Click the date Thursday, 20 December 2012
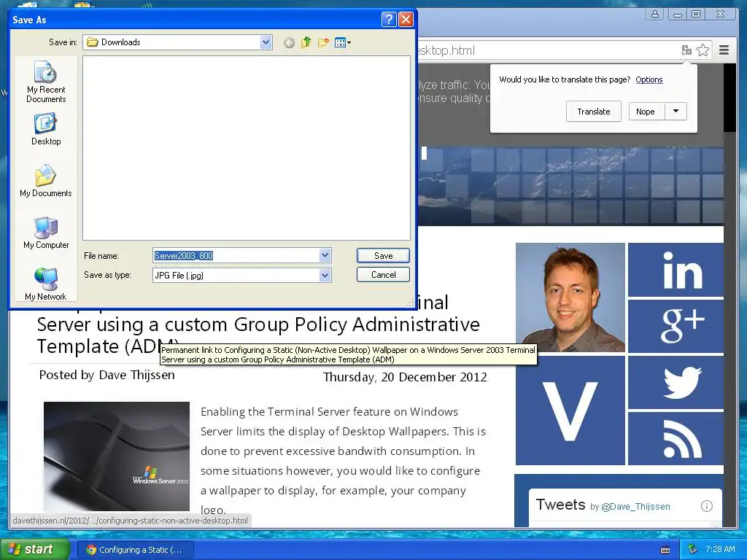 [405, 377]
